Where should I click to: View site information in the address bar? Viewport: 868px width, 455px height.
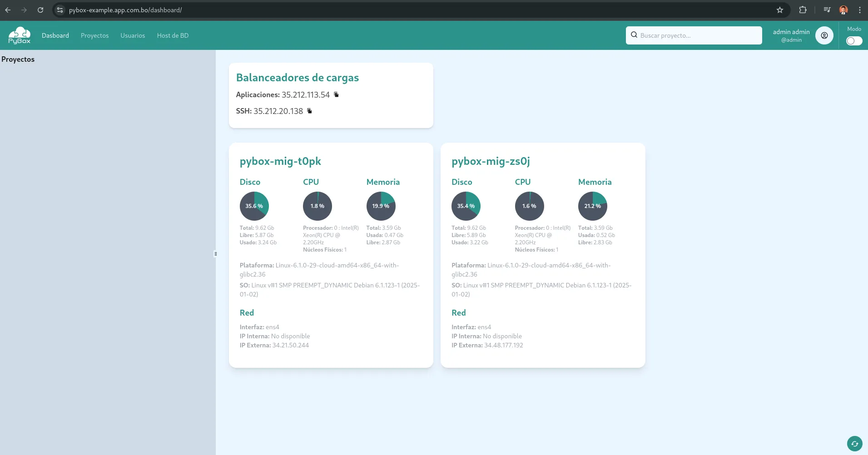(x=60, y=10)
